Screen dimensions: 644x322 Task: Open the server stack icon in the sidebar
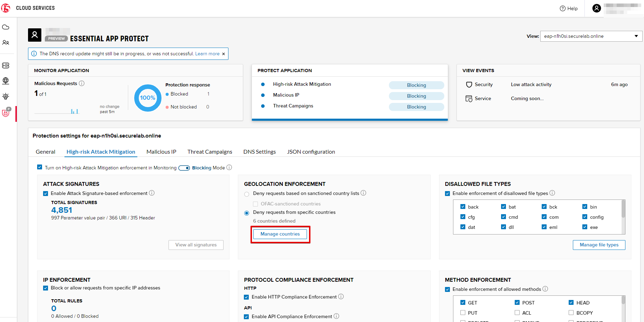pos(6,65)
